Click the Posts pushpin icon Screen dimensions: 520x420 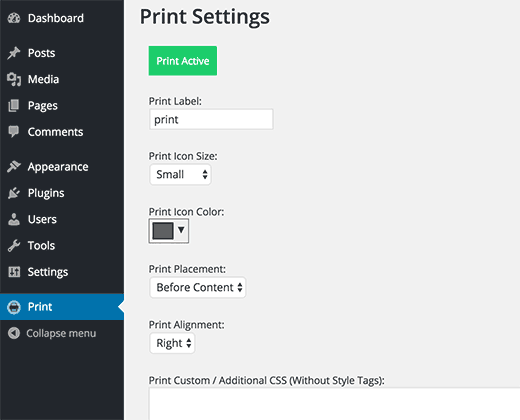(14, 53)
